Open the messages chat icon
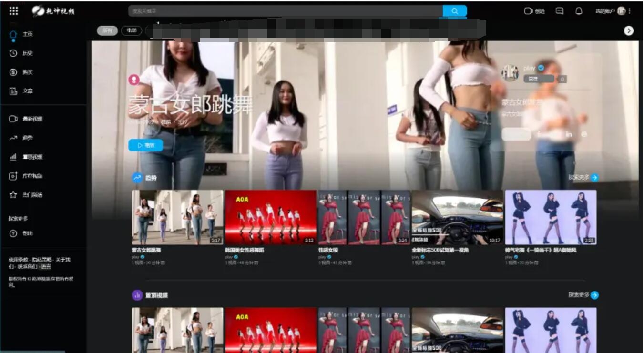 point(560,11)
